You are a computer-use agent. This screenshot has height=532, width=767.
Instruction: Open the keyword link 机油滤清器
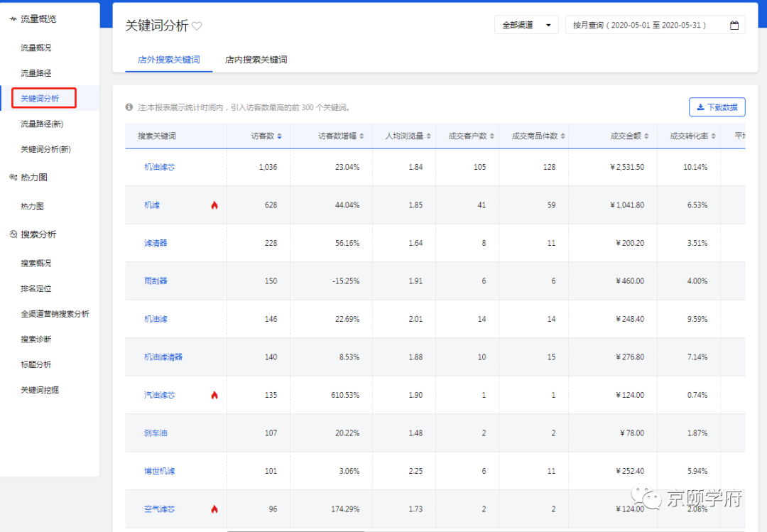point(163,357)
